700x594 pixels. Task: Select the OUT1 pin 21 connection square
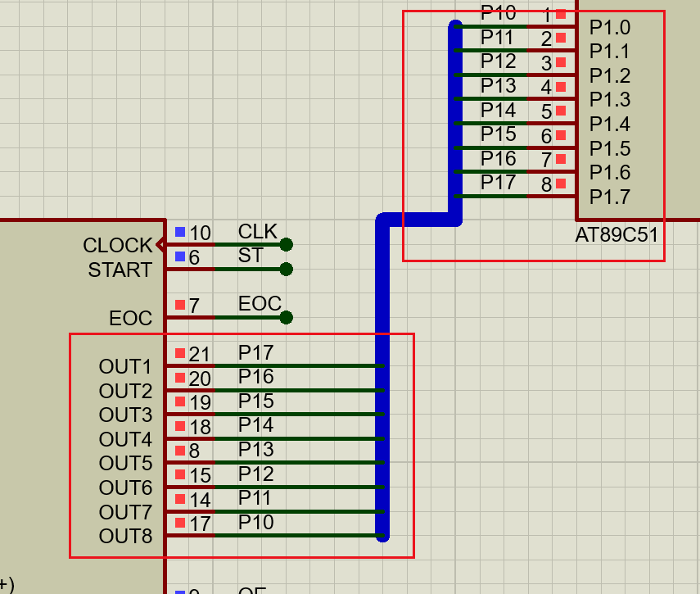pyautogui.click(x=180, y=353)
